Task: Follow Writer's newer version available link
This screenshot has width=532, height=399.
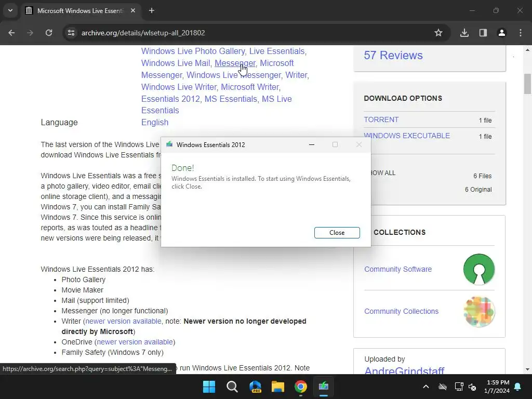Action: click(x=123, y=321)
